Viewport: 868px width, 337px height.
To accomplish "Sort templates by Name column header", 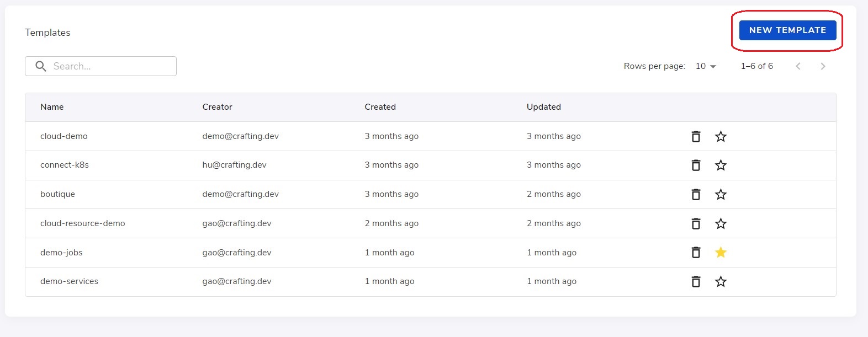I will (x=52, y=107).
